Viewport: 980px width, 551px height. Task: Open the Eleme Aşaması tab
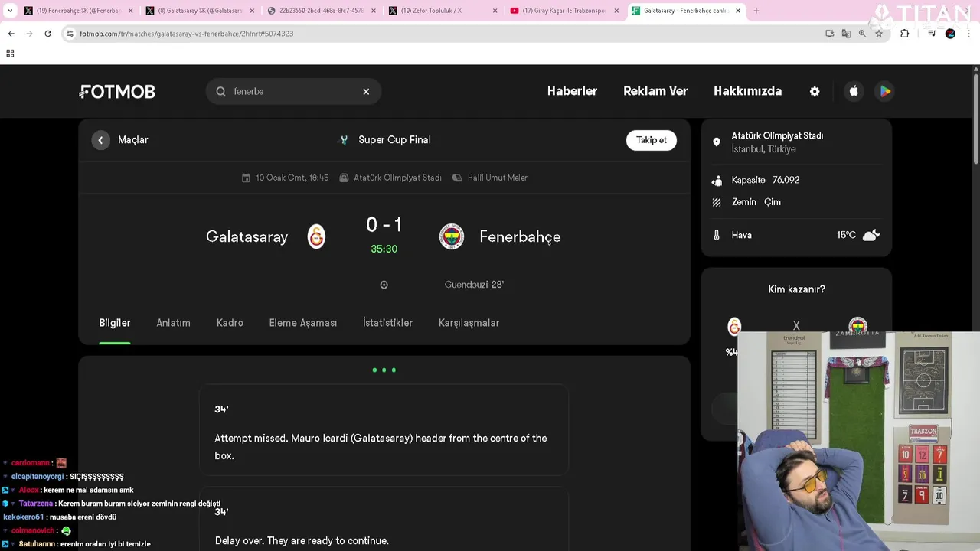(x=303, y=323)
